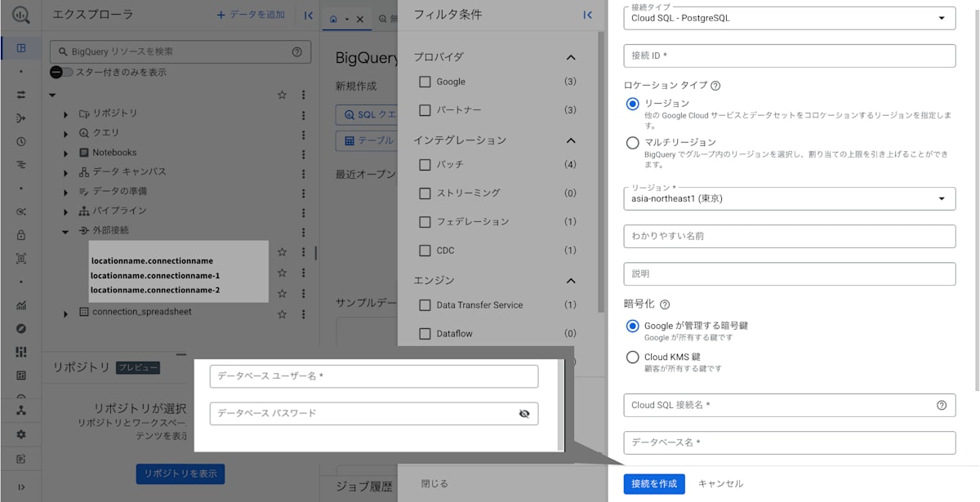Viewport: 980px width, 502px height.
Task: Collapse the top-level project tree node
Action: click(x=53, y=95)
